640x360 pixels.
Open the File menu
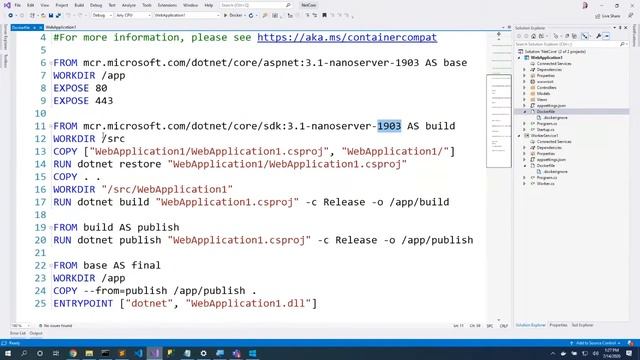[x=18, y=5]
